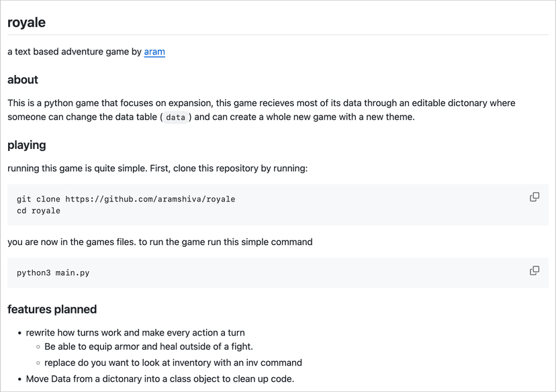Click the Move Data class object bullet
The width and height of the screenshot is (556, 392).
tap(160, 379)
